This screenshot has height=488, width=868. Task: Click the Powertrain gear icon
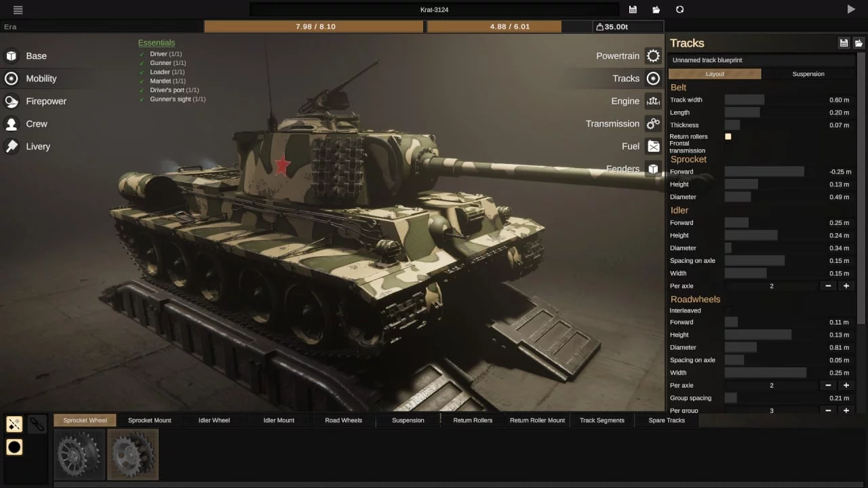click(x=652, y=56)
